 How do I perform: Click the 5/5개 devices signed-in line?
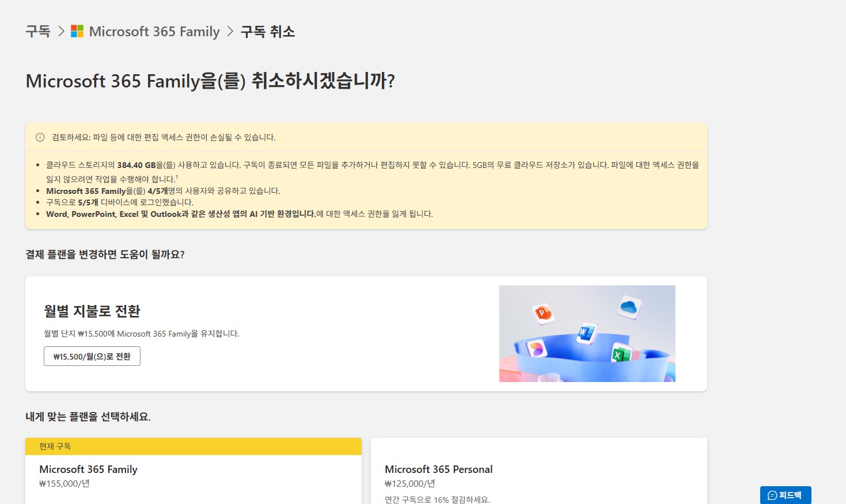pyautogui.click(x=120, y=203)
